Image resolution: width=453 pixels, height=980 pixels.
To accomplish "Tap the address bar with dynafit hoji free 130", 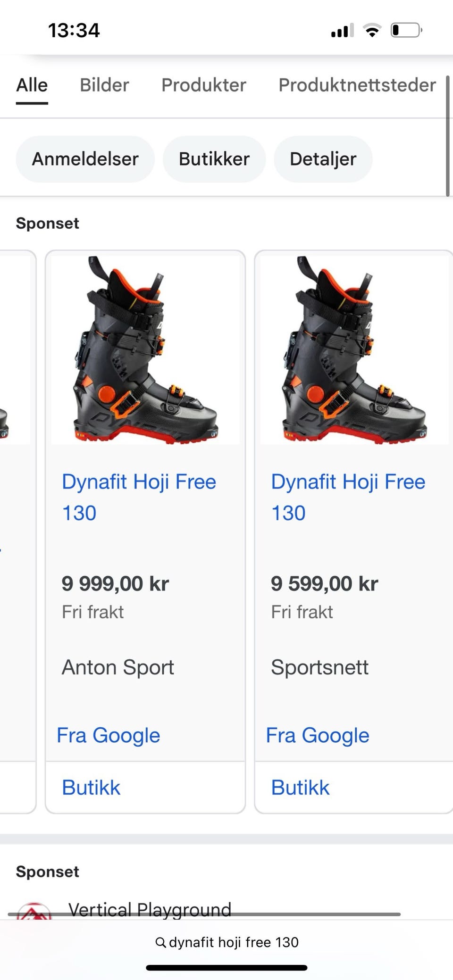I will (226, 942).
